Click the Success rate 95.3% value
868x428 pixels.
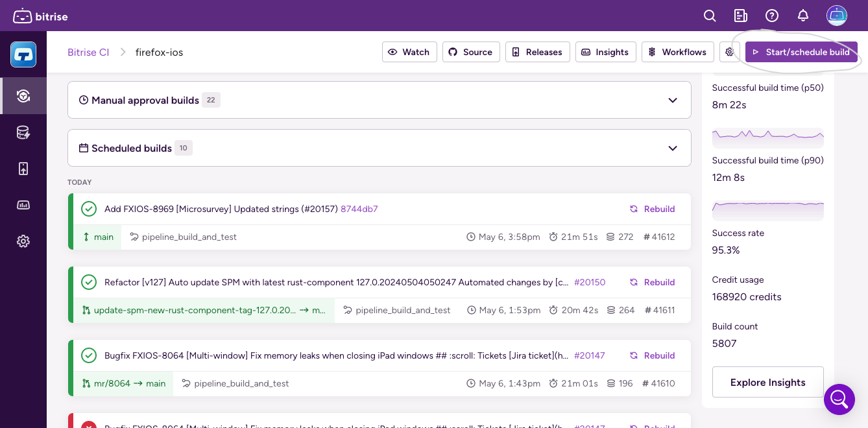(726, 250)
